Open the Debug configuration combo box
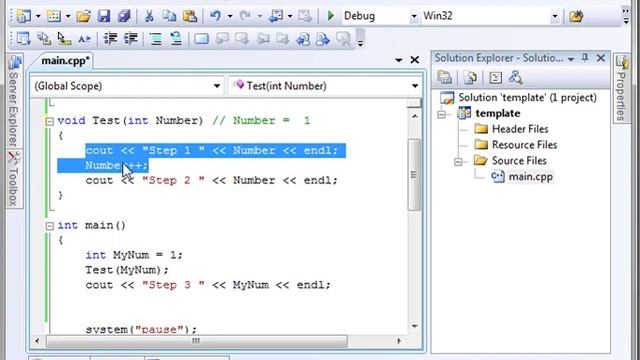Viewport: 640px width, 360px height. (380, 16)
